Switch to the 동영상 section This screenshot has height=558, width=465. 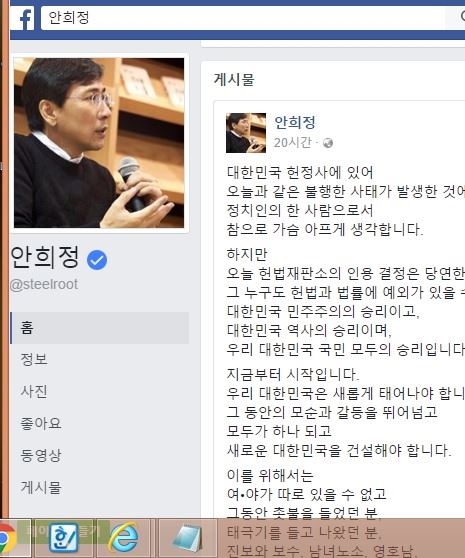pos(41,456)
